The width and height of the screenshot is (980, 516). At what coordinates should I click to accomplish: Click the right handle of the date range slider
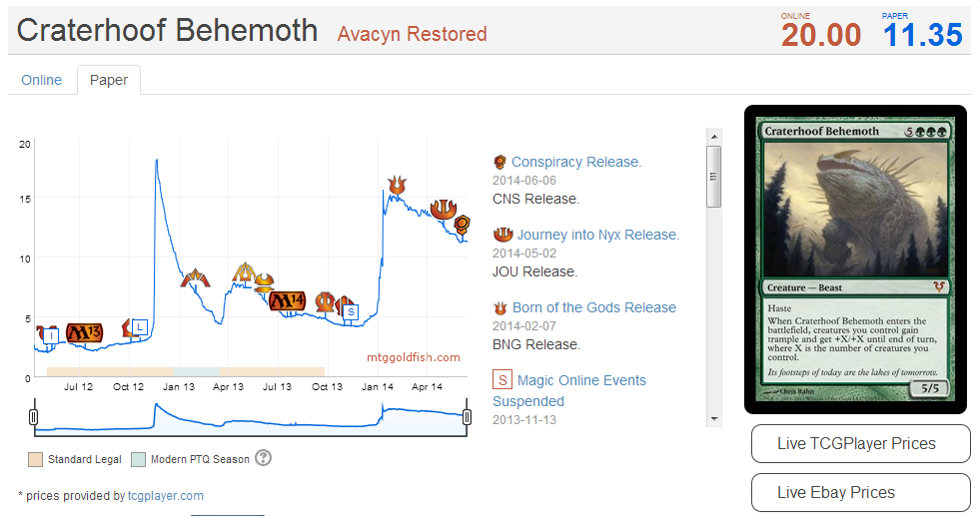tap(467, 416)
